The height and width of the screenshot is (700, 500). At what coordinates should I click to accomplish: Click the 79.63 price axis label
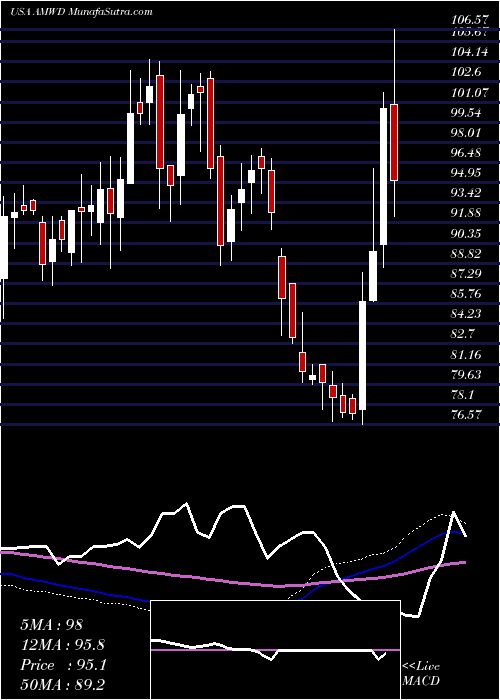click(466, 374)
